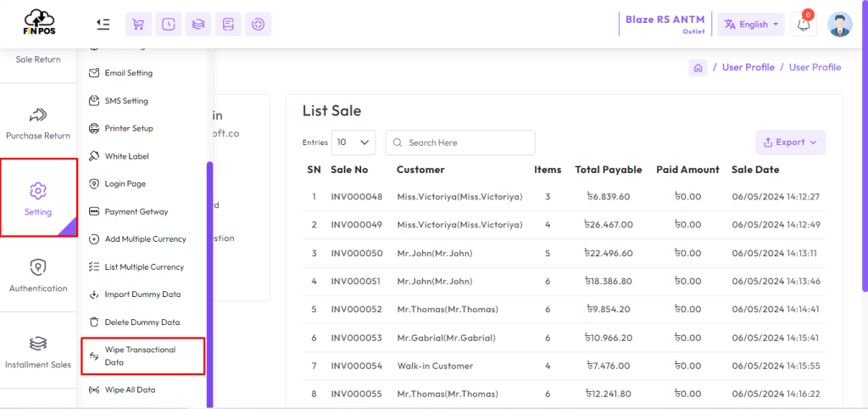Click the home breadcrumb icon

(x=698, y=68)
